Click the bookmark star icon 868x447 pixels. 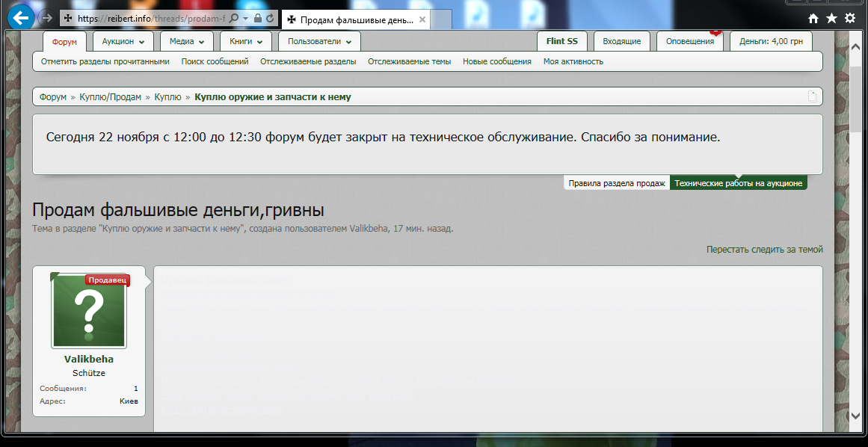point(831,16)
